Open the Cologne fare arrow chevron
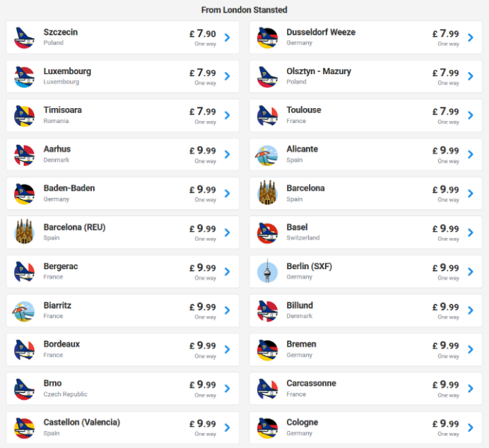The width and height of the screenshot is (489, 448). click(x=471, y=428)
